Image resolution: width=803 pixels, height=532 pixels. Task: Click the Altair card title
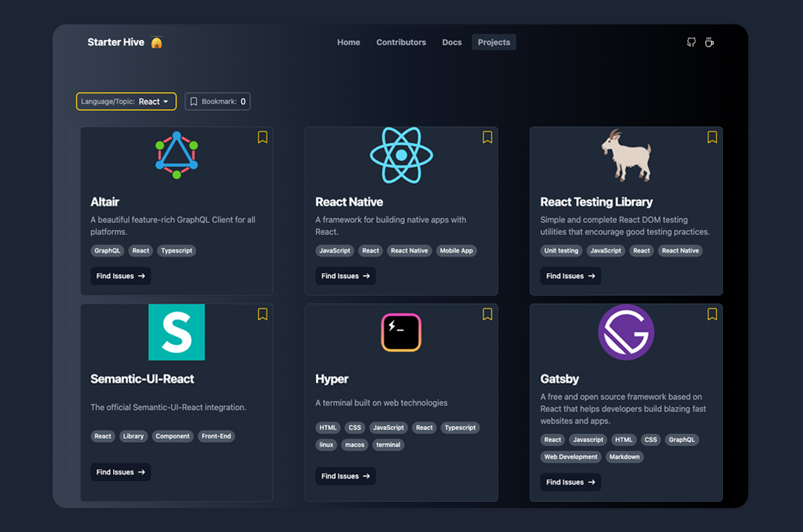pyautogui.click(x=105, y=201)
